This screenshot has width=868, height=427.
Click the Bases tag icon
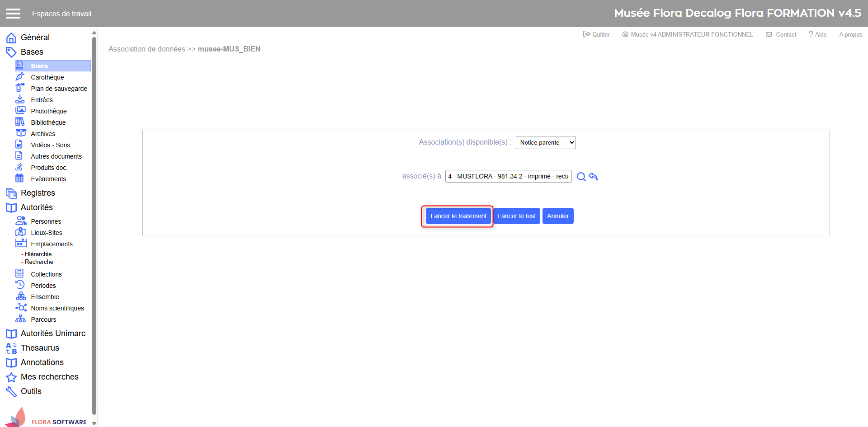pyautogui.click(x=11, y=52)
